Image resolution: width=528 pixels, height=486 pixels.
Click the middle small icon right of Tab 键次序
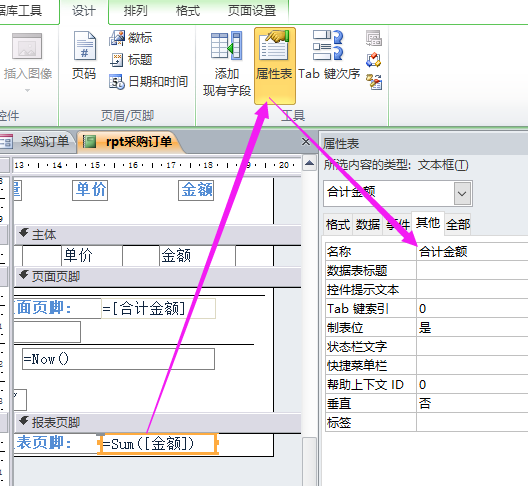374,60
